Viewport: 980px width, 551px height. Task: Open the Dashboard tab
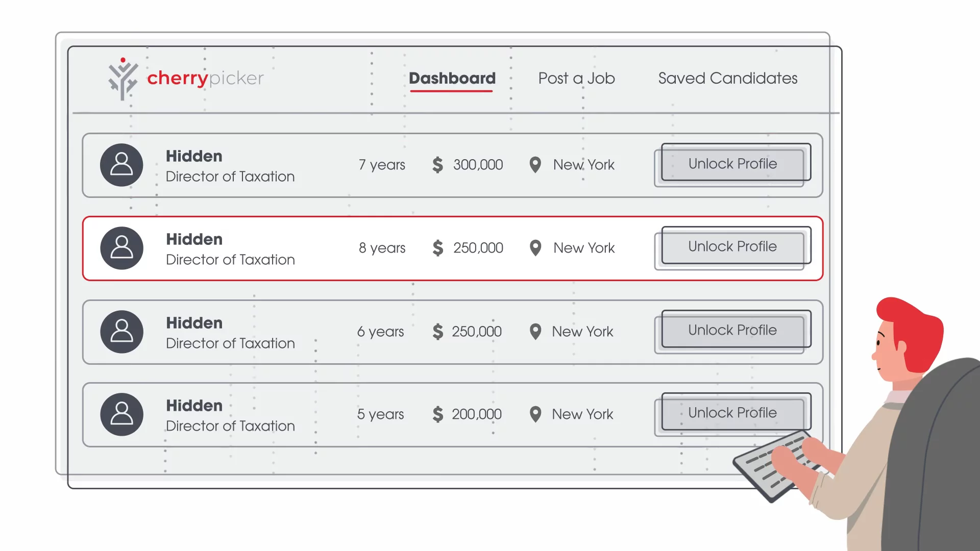click(x=452, y=78)
